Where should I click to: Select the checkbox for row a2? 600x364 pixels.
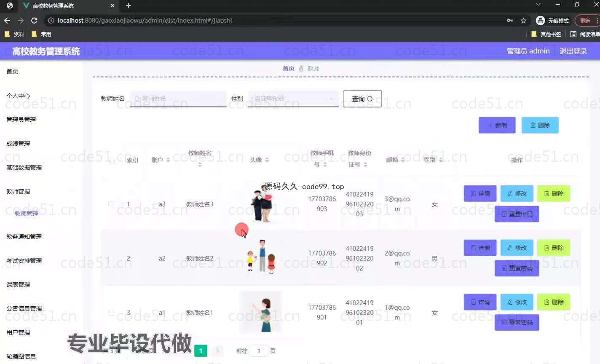pos(111,258)
